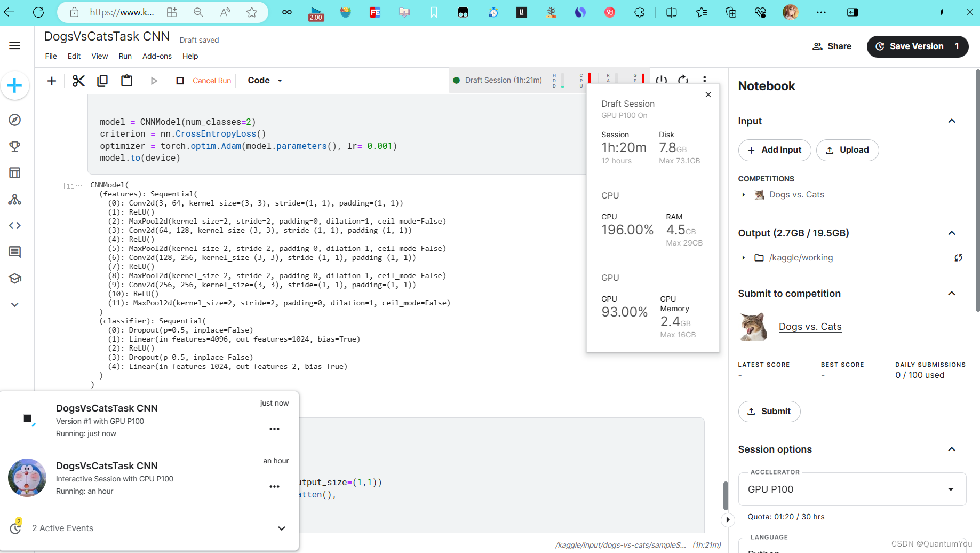Collapse the right sidebar panel arrow
The width and height of the screenshot is (980, 553).
(x=728, y=519)
